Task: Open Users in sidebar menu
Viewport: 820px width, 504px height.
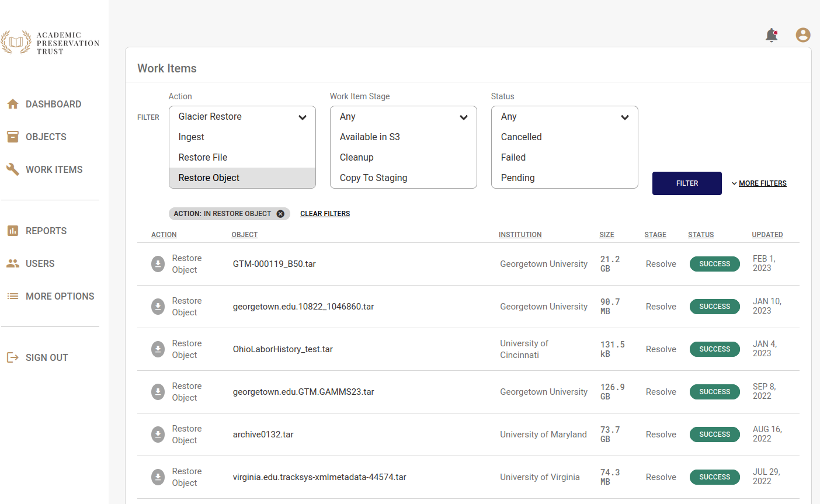Action: tap(40, 263)
